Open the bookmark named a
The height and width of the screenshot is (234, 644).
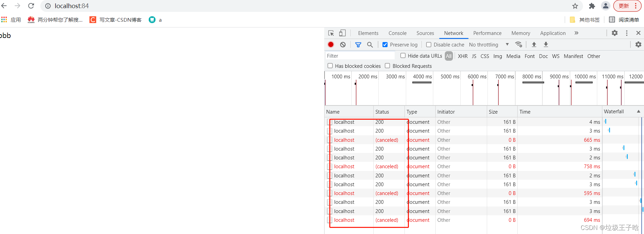click(x=155, y=20)
